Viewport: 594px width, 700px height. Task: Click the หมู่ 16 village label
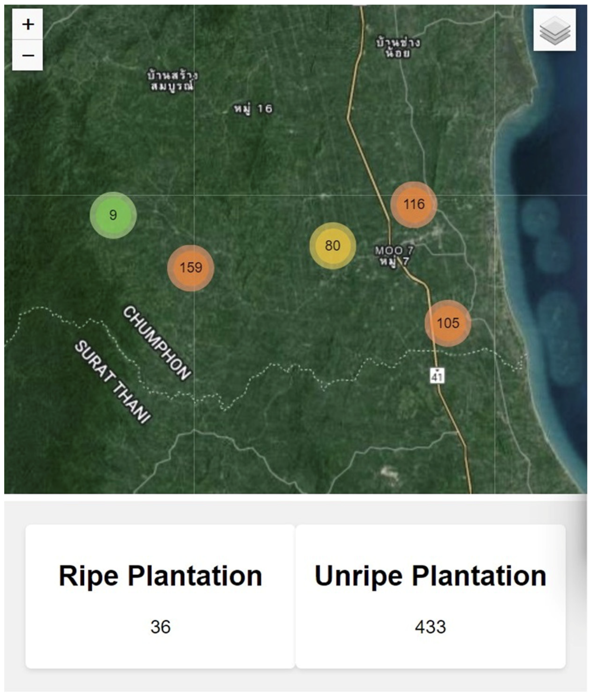coord(253,109)
